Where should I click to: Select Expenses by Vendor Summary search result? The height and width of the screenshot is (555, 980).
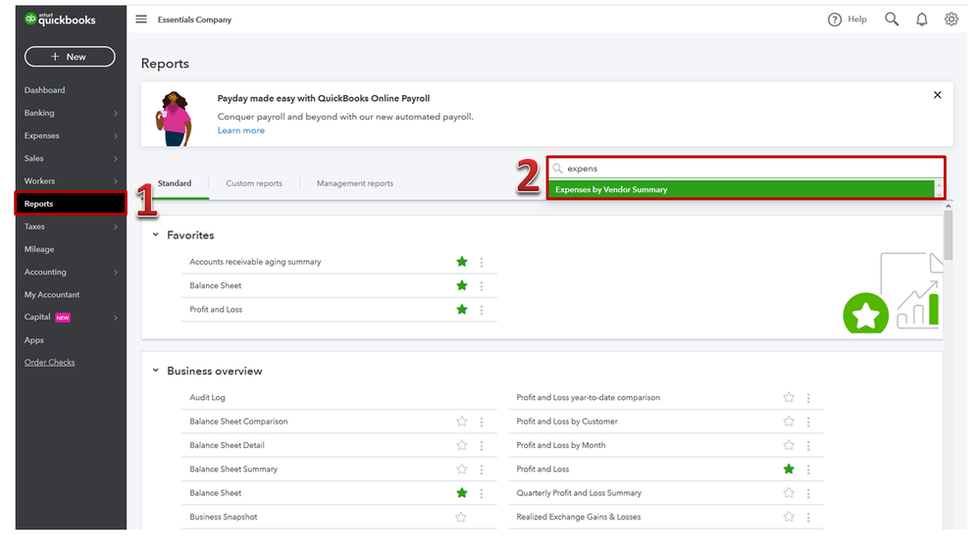(742, 189)
